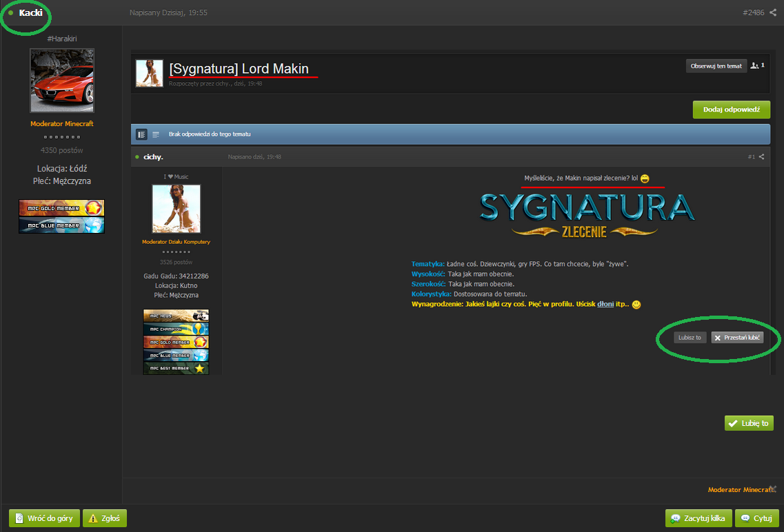The height and width of the screenshot is (532, 784).
Task: Click the '4350 postów' count
Action: pyautogui.click(x=61, y=150)
